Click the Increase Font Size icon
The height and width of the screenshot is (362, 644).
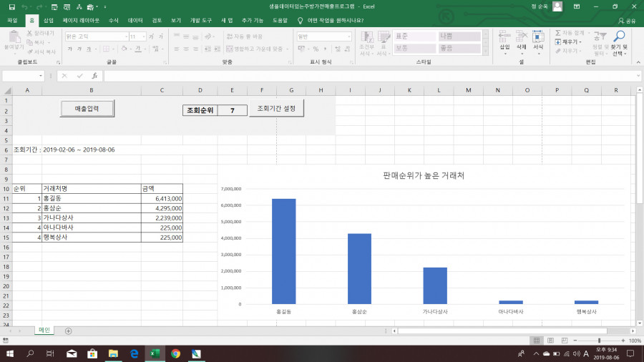[x=152, y=36]
